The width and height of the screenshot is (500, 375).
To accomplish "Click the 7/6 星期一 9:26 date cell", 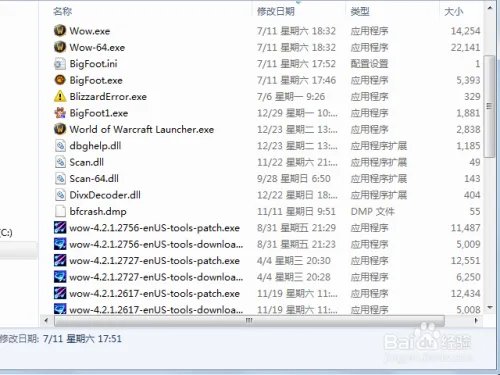I will coord(291,97).
